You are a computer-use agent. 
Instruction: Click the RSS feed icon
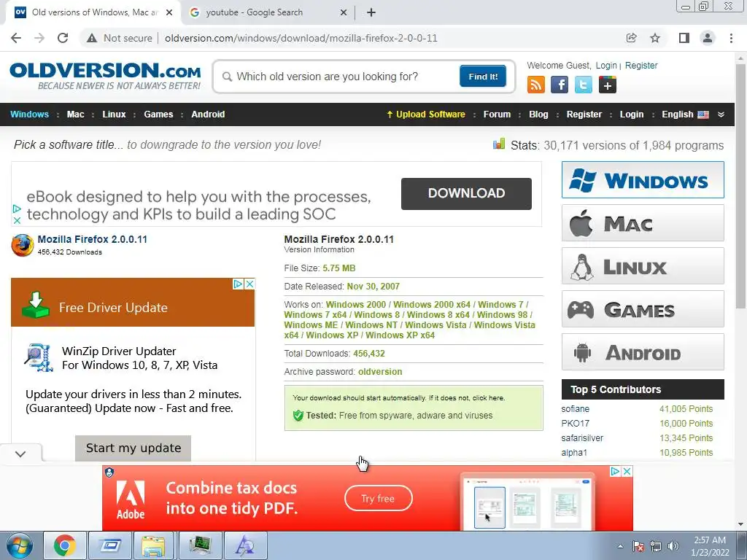(536, 85)
